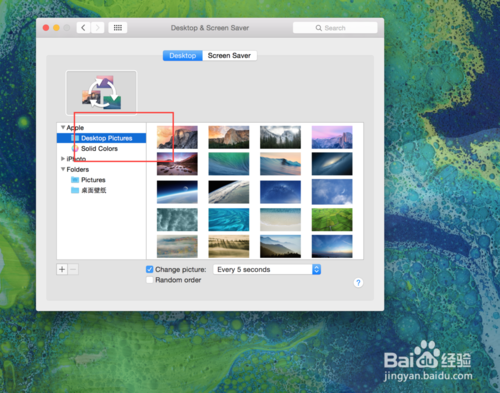500x393 pixels.
Task: Click the Solid Colors color wheel icon
Action: click(x=75, y=148)
